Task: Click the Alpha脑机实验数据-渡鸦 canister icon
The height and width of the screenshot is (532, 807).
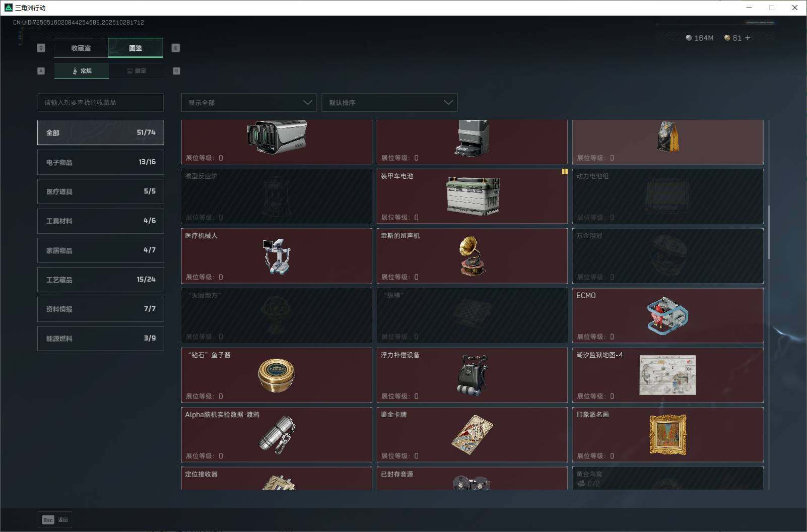Action: [277, 435]
